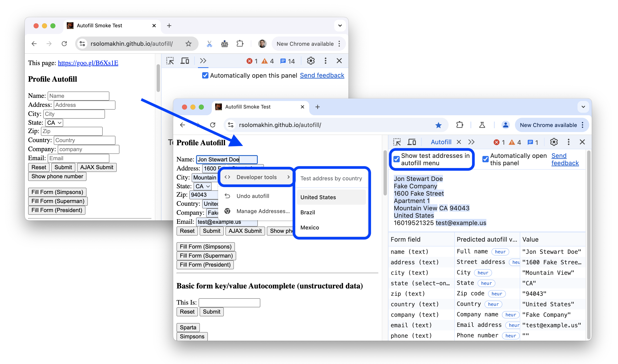Select United States from test address menu
618x364 pixels.
[318, 197]
